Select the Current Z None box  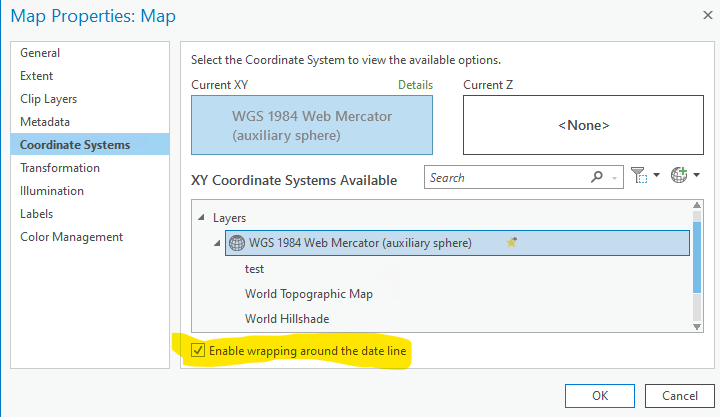coord(583,126)
